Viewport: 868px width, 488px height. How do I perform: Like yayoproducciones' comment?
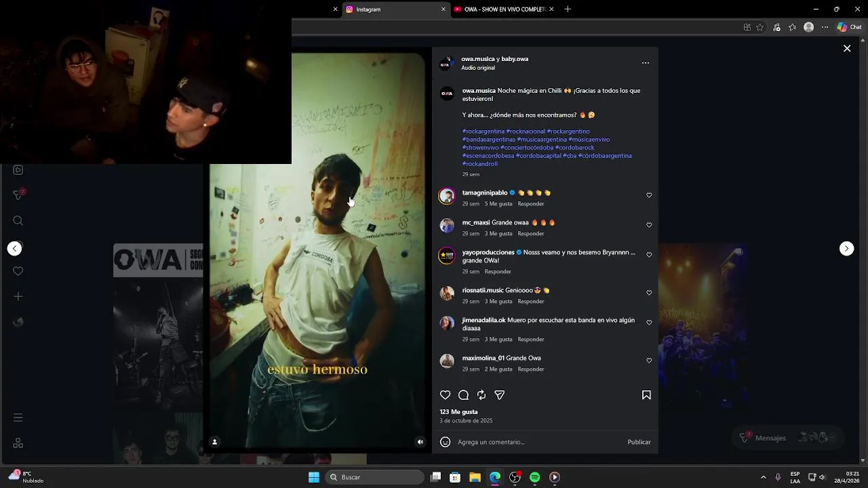pyautogui.click(x=649, y=255)
